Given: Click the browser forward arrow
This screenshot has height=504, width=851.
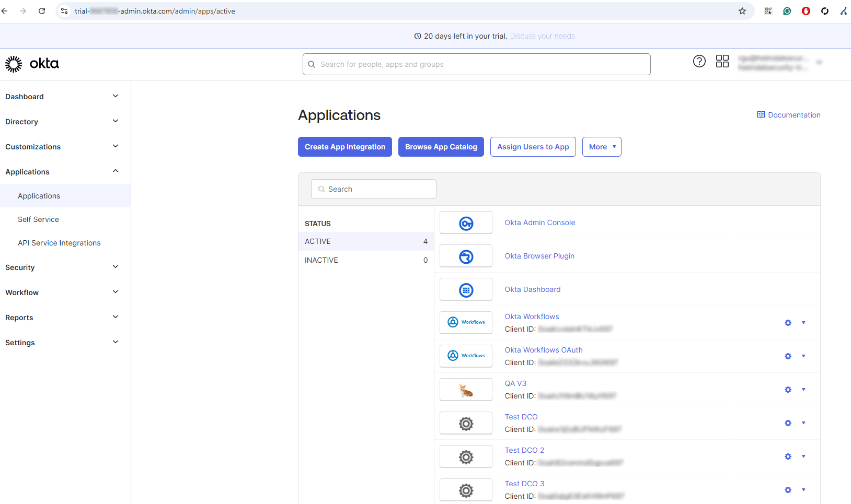Looking at the screenshot, I should [x=23, y=11].
